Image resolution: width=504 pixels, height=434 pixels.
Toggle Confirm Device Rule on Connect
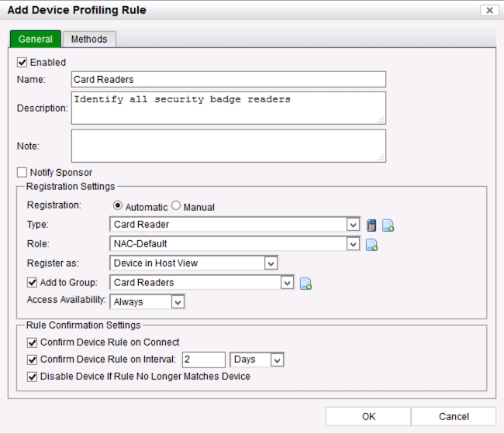click(x=32, y=343)
